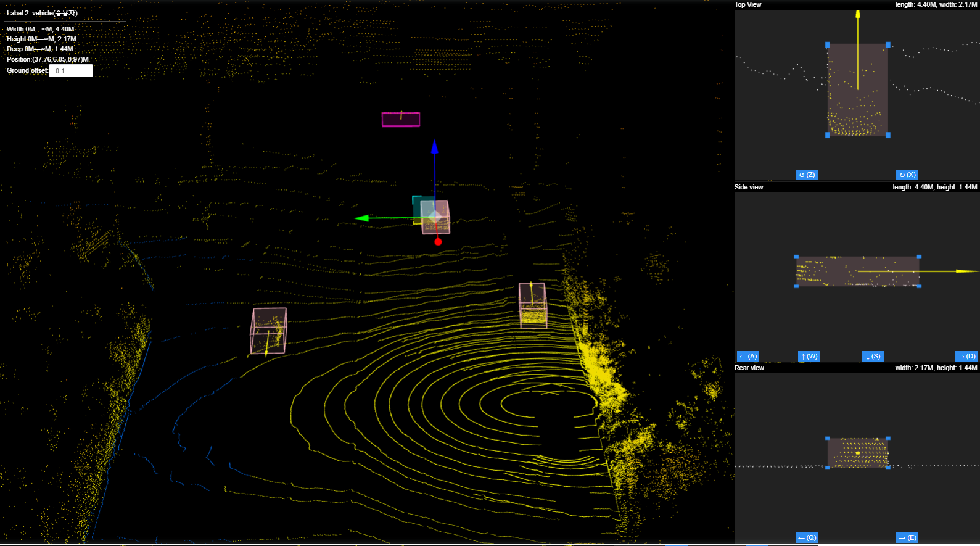Click the red axis gizmo dot
980x546 pixels.
438,242
